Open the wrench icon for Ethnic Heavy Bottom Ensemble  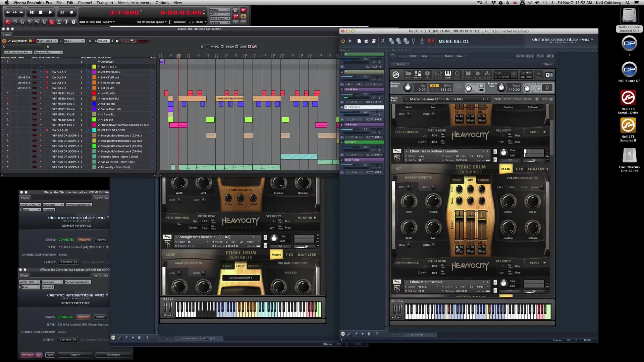[x=397, y=151]
